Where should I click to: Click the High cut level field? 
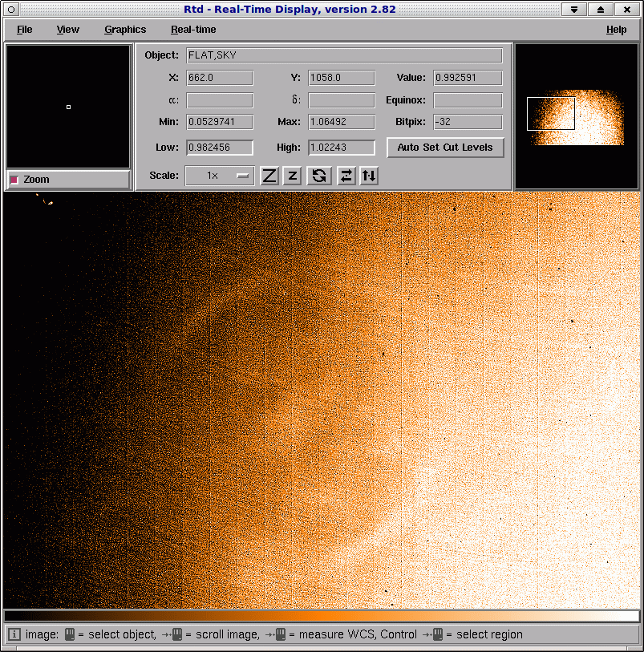click(342, 148)
